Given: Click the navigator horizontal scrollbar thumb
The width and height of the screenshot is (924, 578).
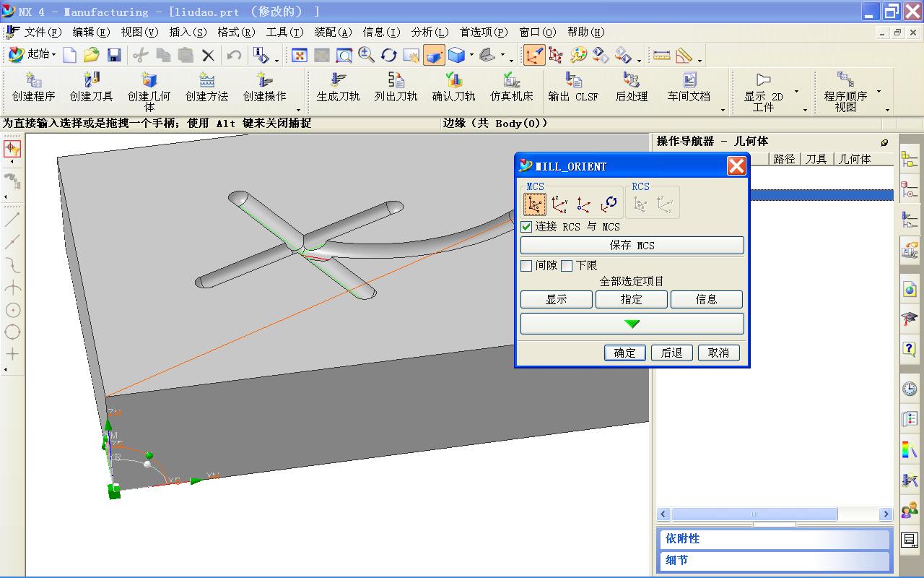Looking at the screenshot, I should tap(754, 514).
